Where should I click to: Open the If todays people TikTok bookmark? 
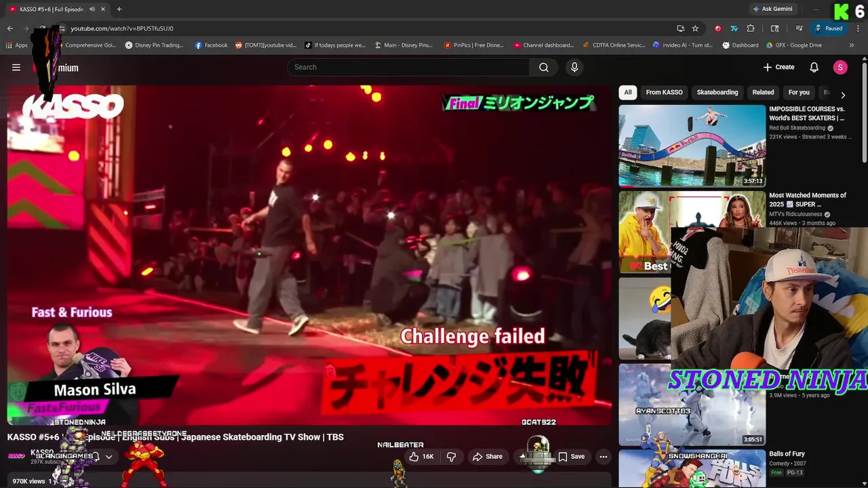click(335, 45)
